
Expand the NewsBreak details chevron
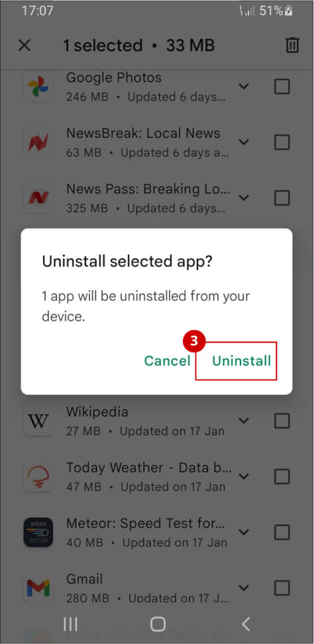(x=244, y=142)
